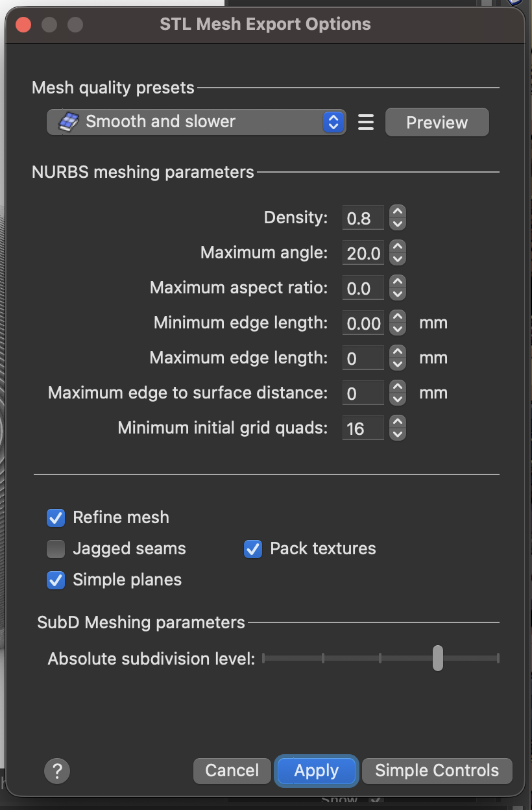The image size is (532, 810).
Task: Cancel the STL mesh export dialog
Action: pos(232,771)
